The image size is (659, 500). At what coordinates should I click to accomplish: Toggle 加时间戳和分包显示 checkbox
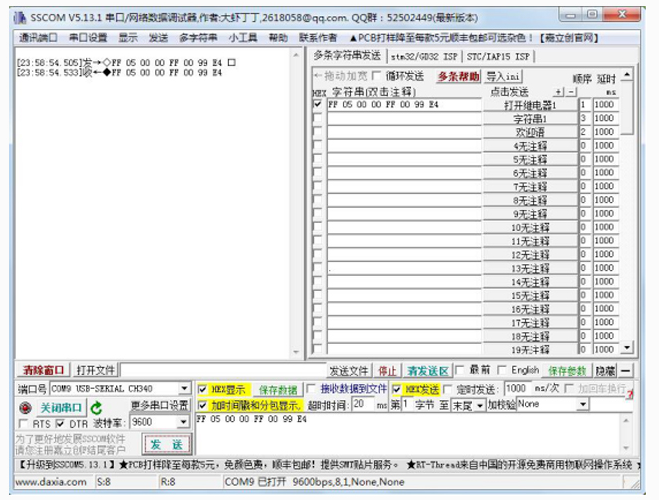tap(203, 405)
